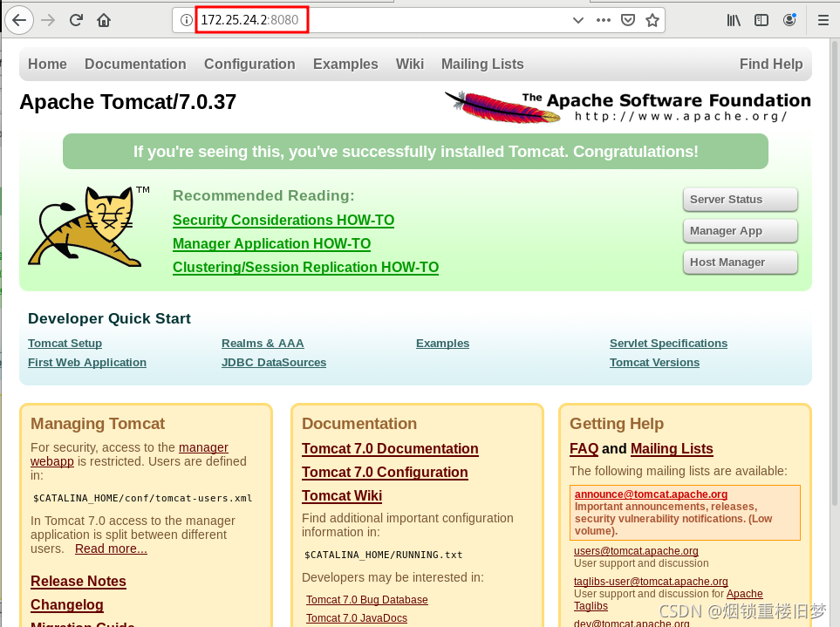
Task: Open Manager Application HOW-TO link
Action: click(271, 243)
